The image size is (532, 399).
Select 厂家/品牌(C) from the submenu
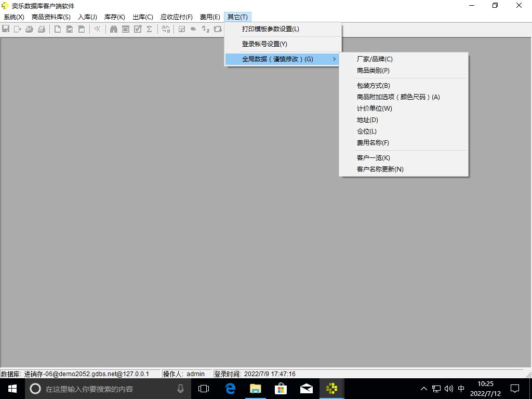[375, 59]
